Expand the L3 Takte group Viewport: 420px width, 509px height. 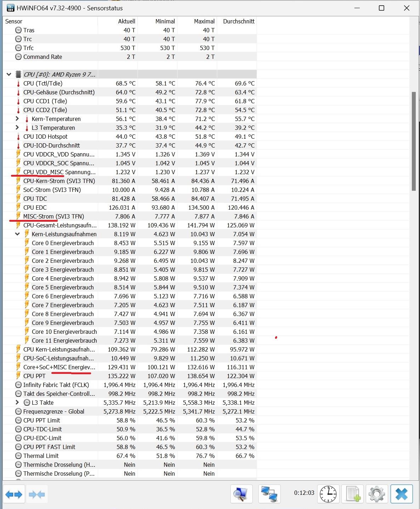[x=17, y=402]
